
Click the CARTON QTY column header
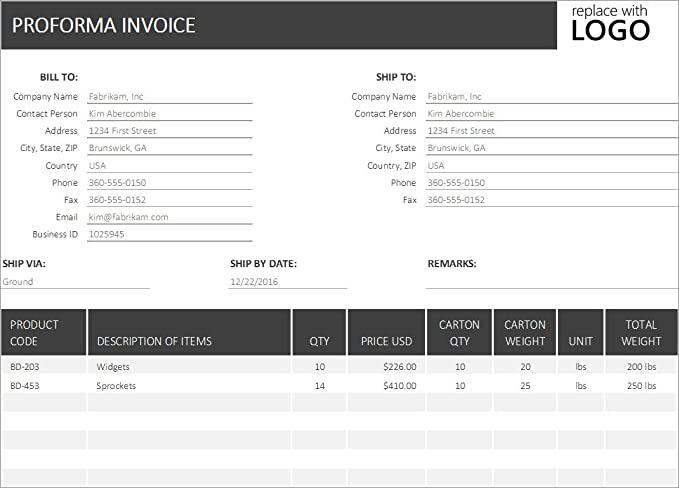459,332
